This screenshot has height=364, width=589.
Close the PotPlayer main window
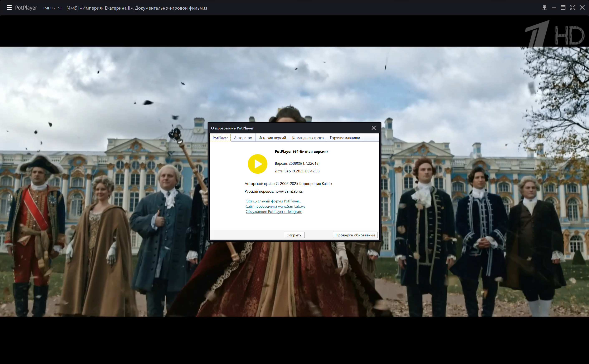(582, 8)
